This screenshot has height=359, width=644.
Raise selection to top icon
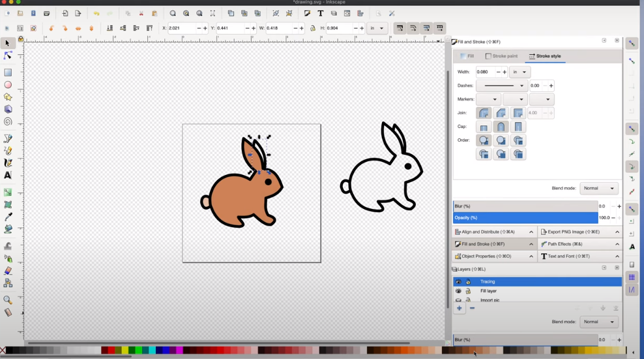[149, 28]
